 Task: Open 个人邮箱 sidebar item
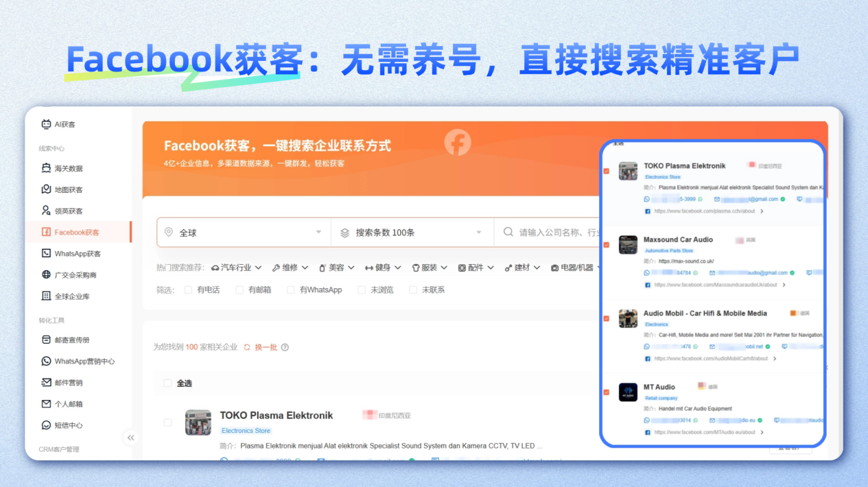tap(62, 403)
